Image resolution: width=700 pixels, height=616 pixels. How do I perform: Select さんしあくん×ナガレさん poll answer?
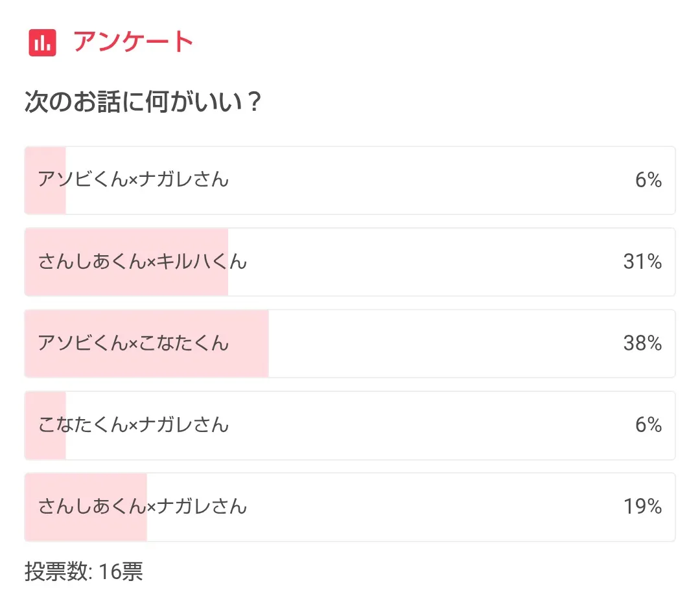tap(143, 506)
